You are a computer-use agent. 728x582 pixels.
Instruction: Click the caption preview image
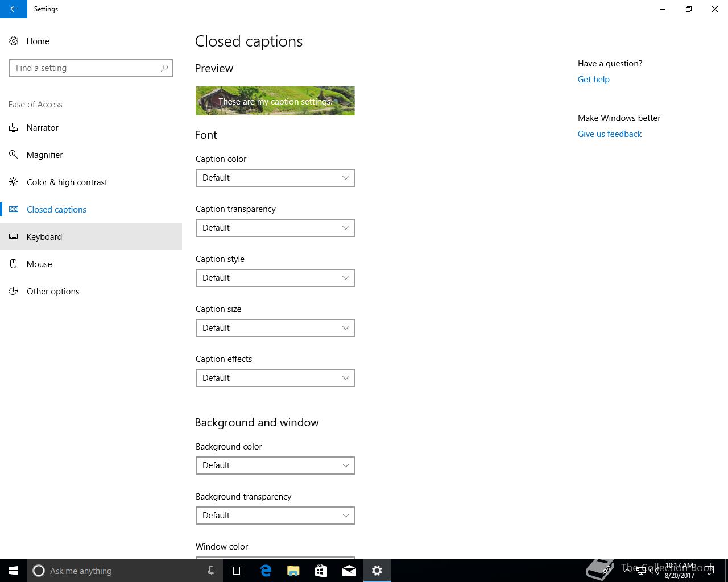[x=275, y=101]
